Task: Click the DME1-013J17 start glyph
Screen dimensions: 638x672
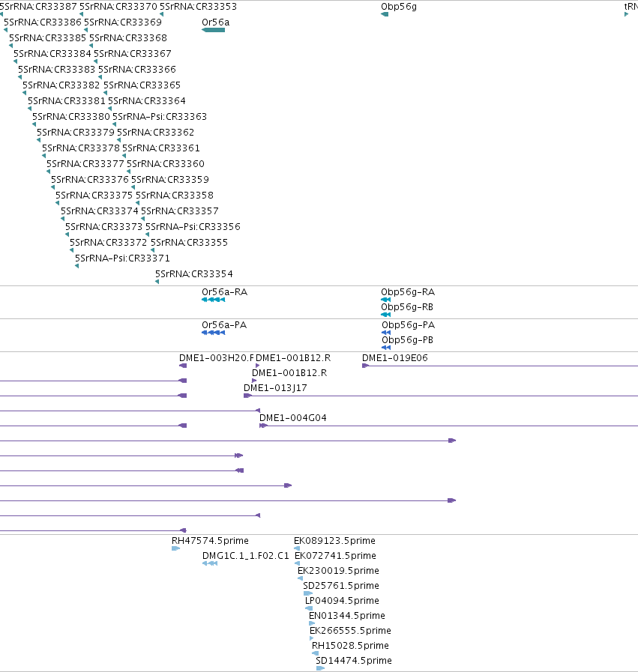Action: (247, 396)
